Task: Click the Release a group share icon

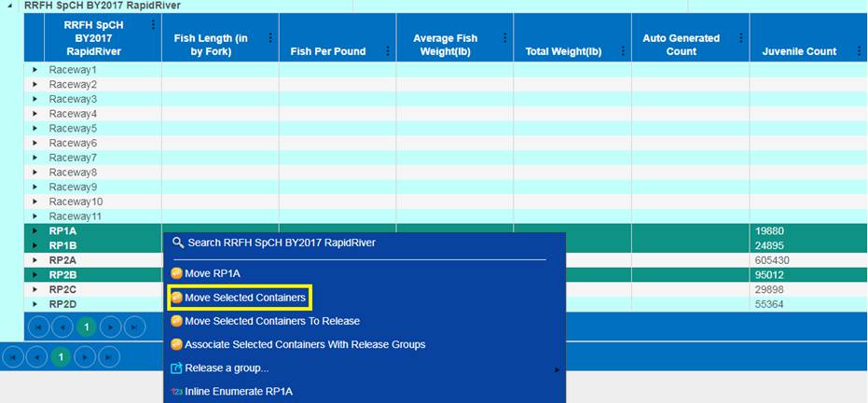Action: [176, 368]
